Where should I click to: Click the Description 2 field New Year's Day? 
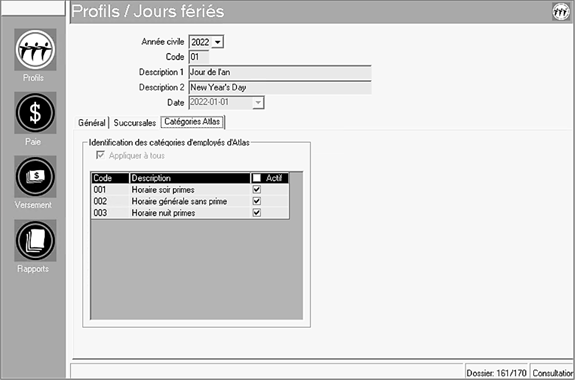tap(280, 88)
